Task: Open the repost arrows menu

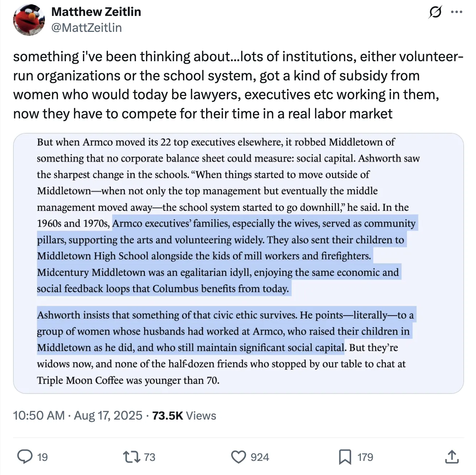Action: click(131, 457)
